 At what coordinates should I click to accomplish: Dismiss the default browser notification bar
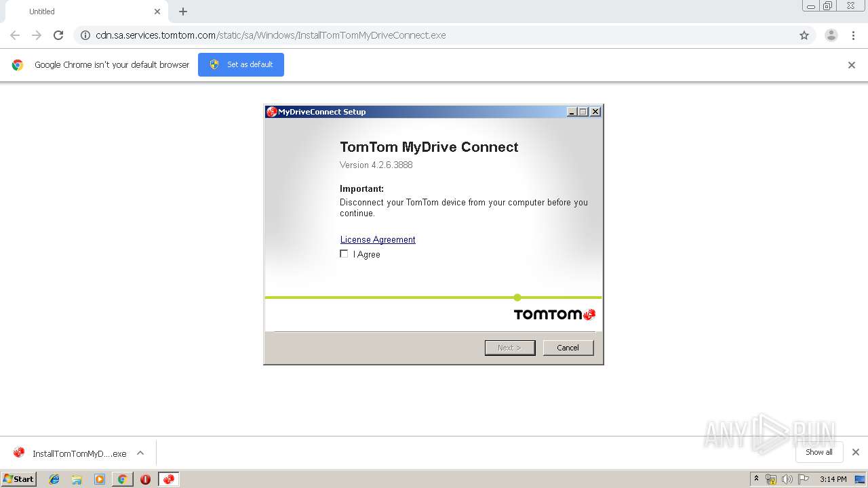(x=852, y=65)
